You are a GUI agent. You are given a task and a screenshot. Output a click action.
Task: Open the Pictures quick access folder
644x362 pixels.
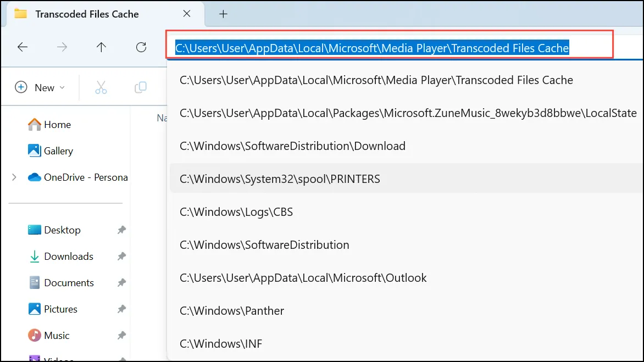pyautogui.click(x=53, y=309)
